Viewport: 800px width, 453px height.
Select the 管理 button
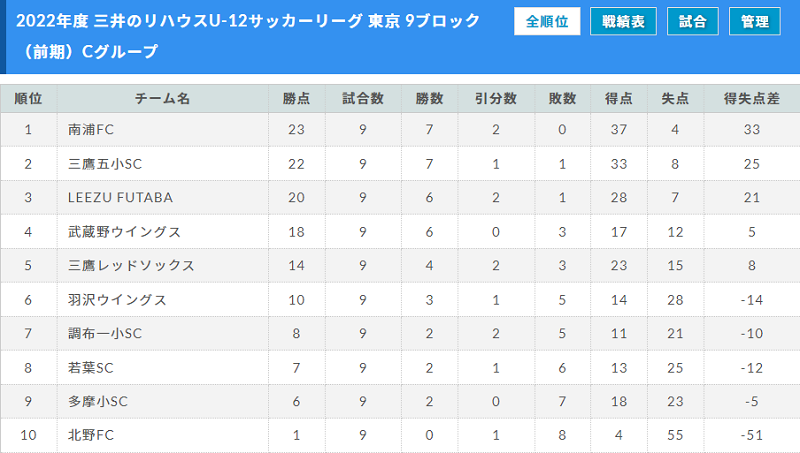click(x=755, y=21)
